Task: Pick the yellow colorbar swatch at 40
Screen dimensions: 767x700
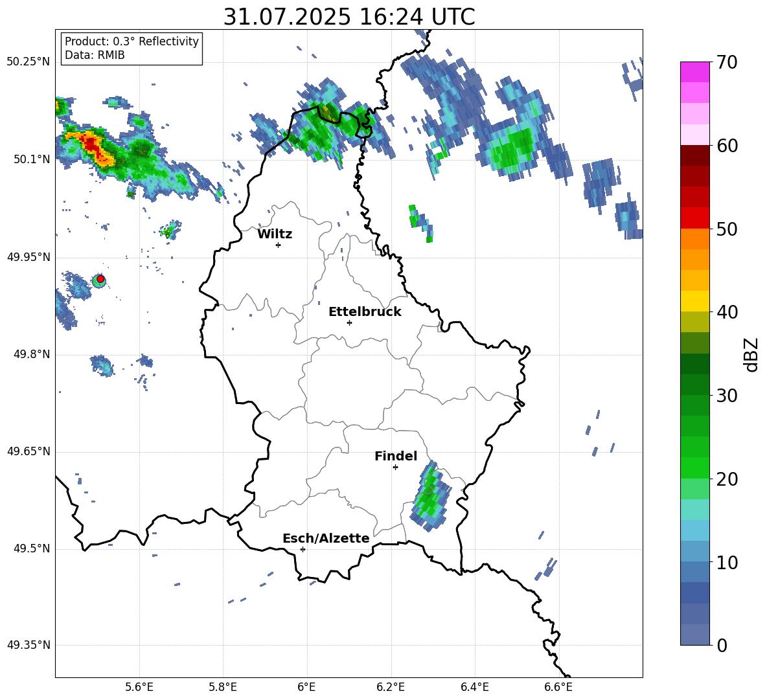Action: 694,301
